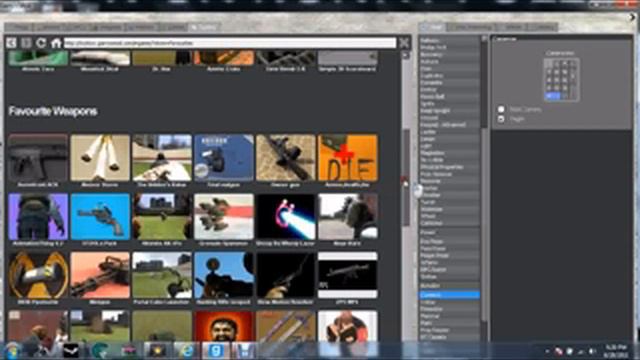Open the blue Garry's Mod taskbar icon
Screen dimensions: 640x360
pos(216,351)
